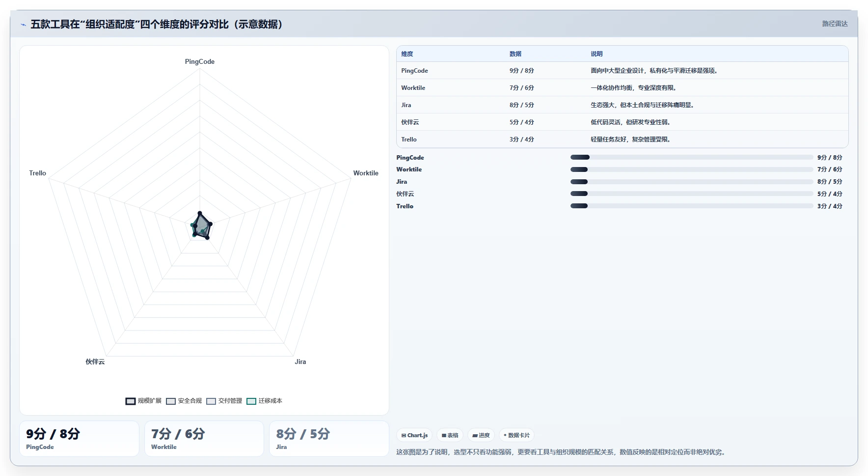Click the Worktile progress bar
Image resolution: width=868 pixels, height=476 pixels.
click(x=692, y=169)
